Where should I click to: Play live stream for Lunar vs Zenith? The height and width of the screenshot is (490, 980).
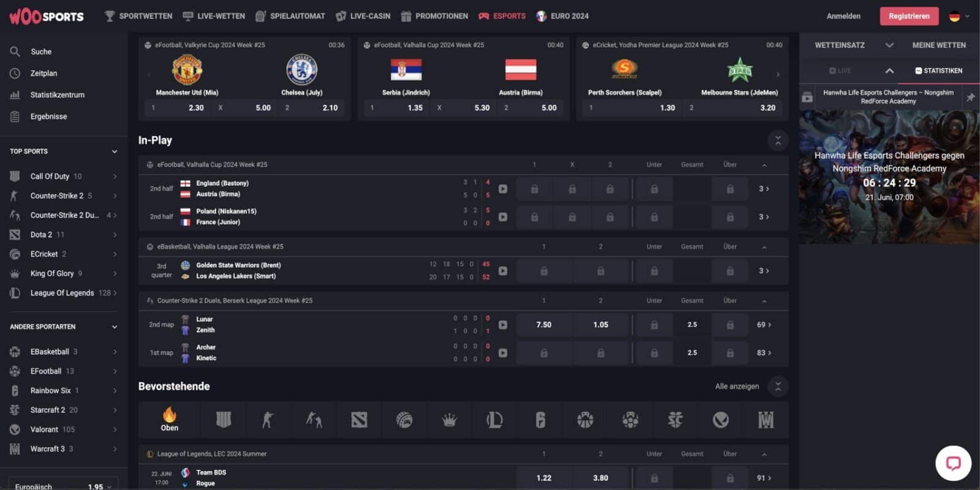503,325
